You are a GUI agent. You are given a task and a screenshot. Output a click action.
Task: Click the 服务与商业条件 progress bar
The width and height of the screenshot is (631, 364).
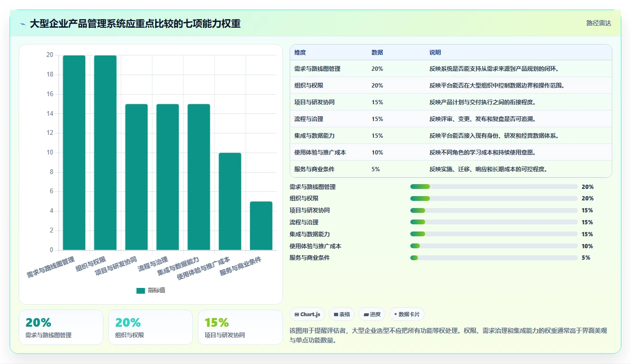(x=494, y=258)
